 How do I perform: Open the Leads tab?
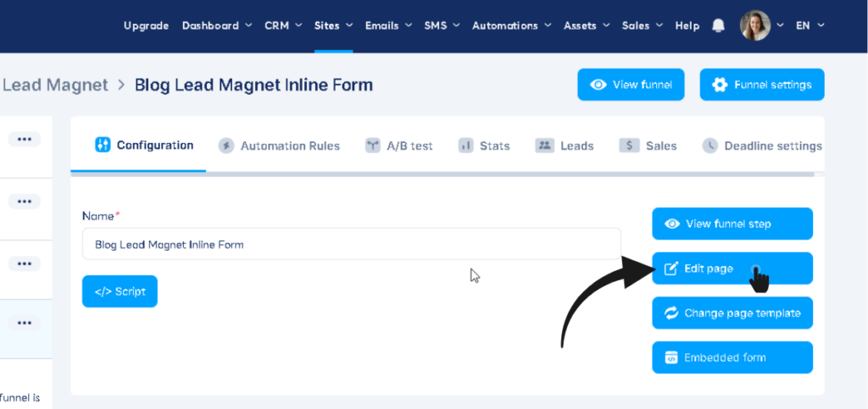[x=564, y=146]
